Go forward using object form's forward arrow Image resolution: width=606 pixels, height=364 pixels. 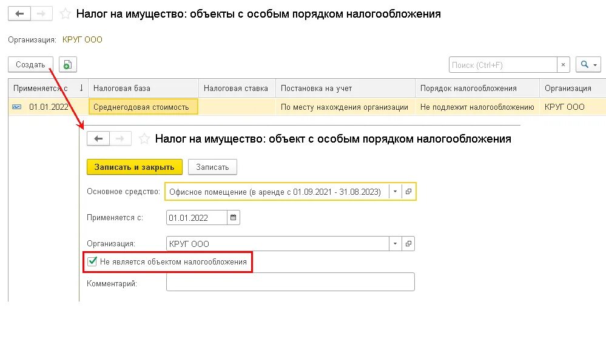point(120,139)
